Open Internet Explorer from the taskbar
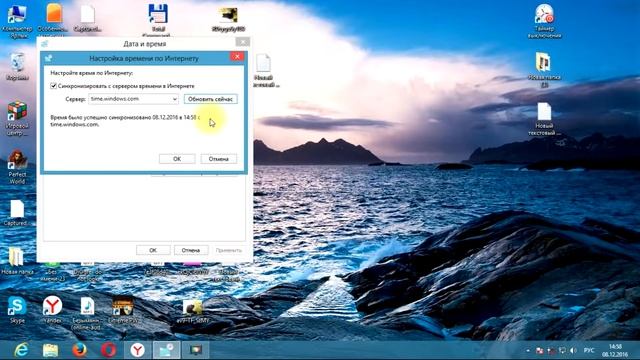Viewport: 640px width, 360px height. click(x=21, y=350)
